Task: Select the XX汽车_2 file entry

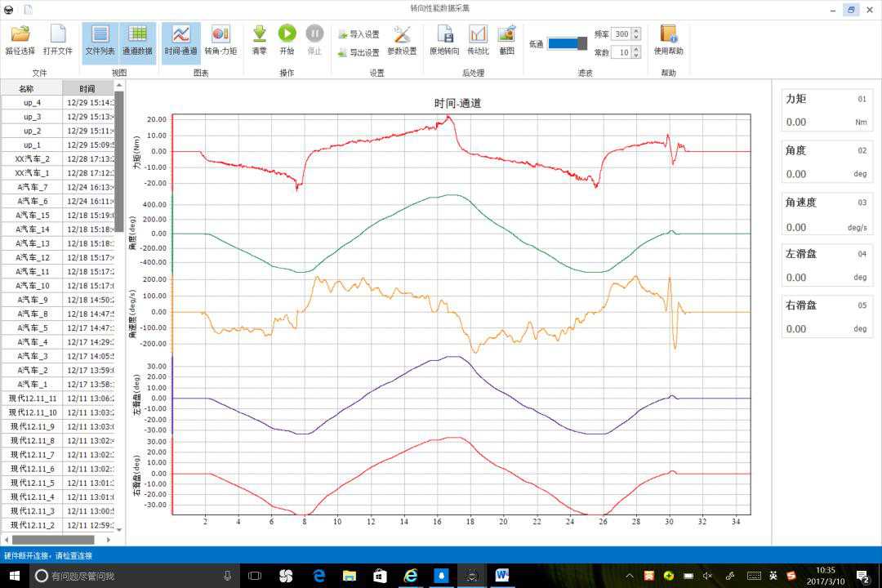Action: pyautogui.click(x=33, y=159)
